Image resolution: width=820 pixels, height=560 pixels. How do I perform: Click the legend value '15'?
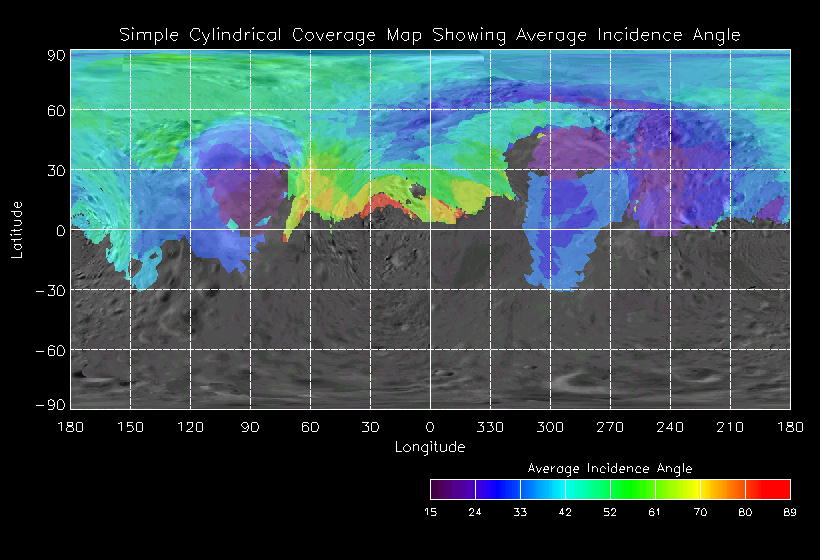430,512
